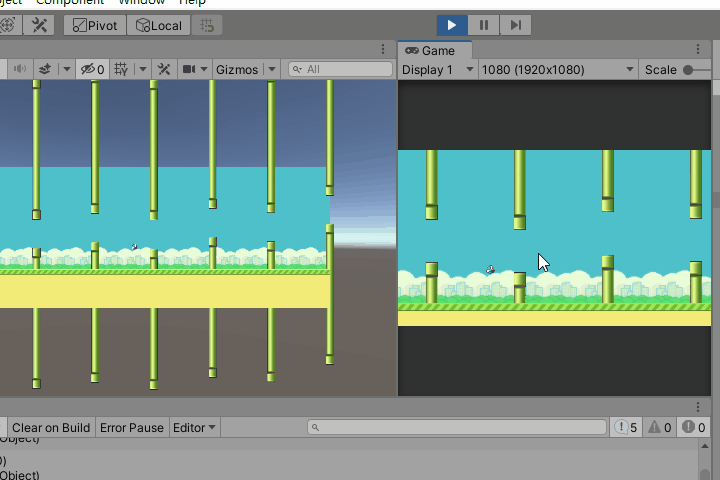Click the Step frame button

[516, 25]
